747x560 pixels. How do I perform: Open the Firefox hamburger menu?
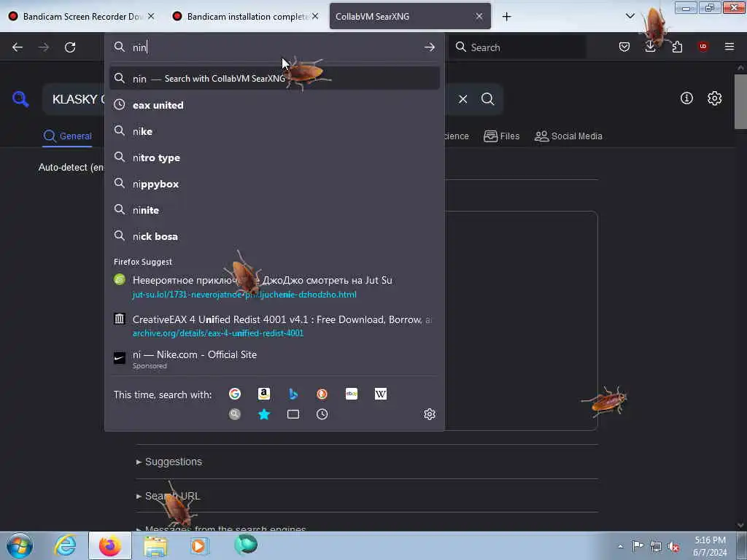(x=729, y=47)
